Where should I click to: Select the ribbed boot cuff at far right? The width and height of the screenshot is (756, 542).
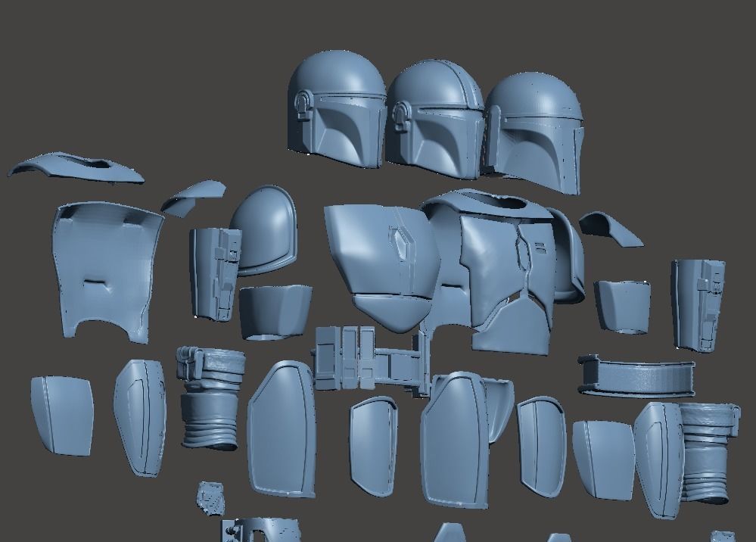(x=708, y=453)
